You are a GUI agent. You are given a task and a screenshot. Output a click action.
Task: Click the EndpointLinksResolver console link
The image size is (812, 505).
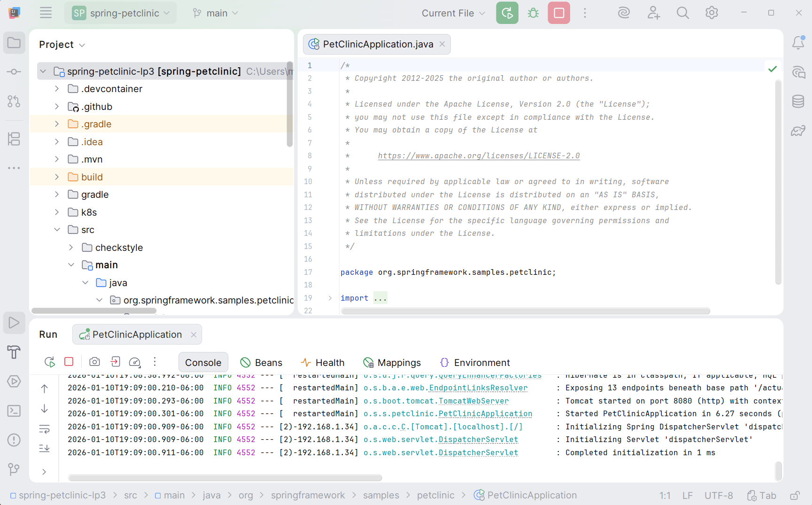tap(478, 388)
